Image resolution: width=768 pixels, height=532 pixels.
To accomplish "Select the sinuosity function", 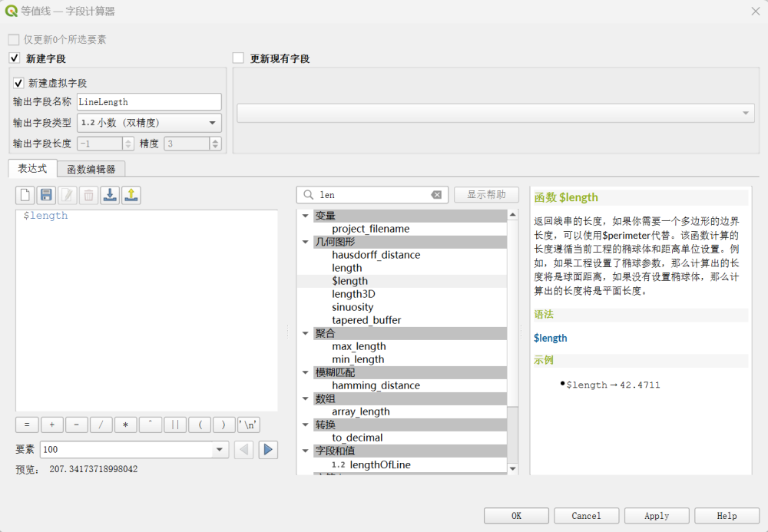I will [x=353, y=307].
